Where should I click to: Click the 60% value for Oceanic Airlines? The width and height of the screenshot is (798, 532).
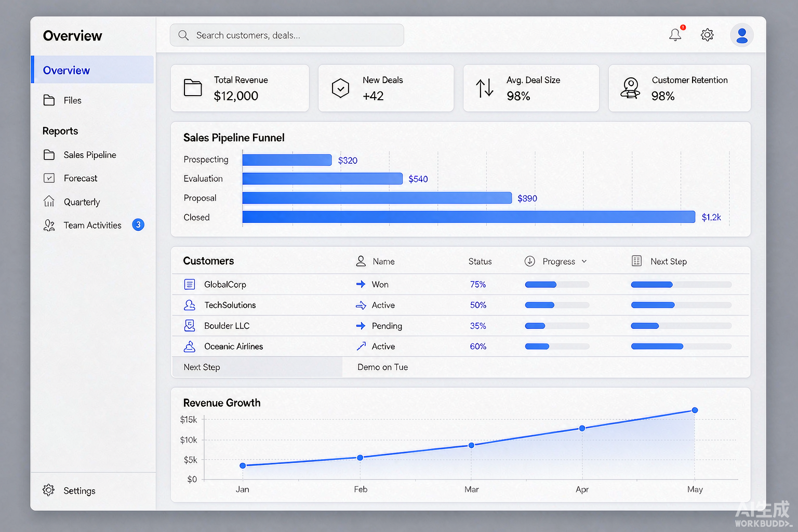(x=478, y=347)
